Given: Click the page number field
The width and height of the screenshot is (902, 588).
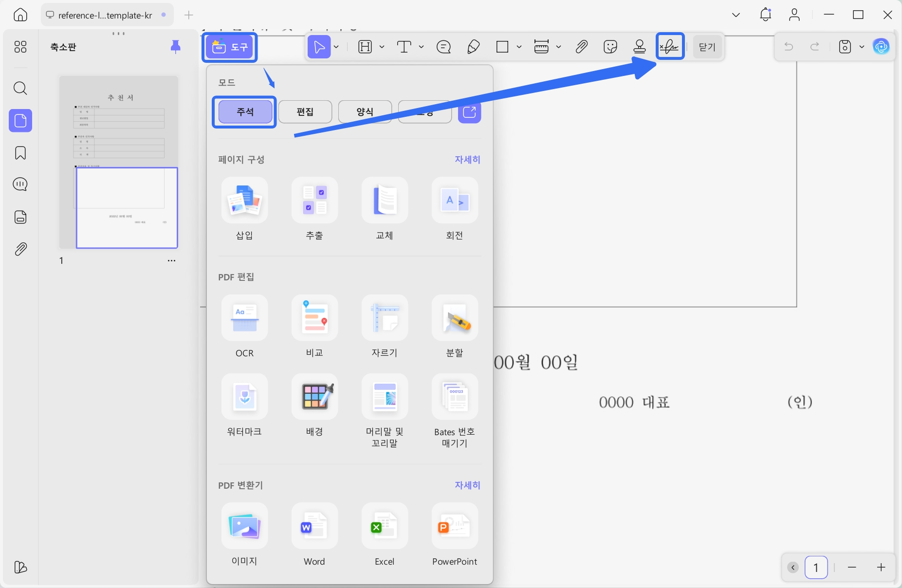Looking at the screenshot, I should (x=816, y=568).
